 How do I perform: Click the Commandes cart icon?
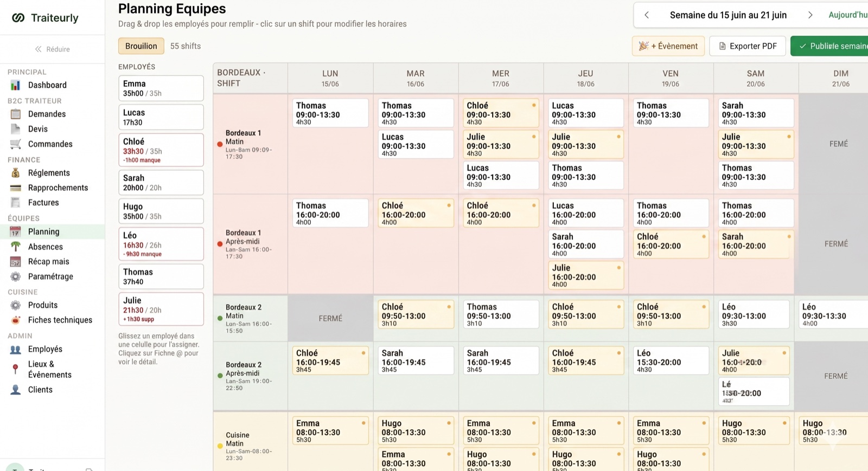[15, 144]
